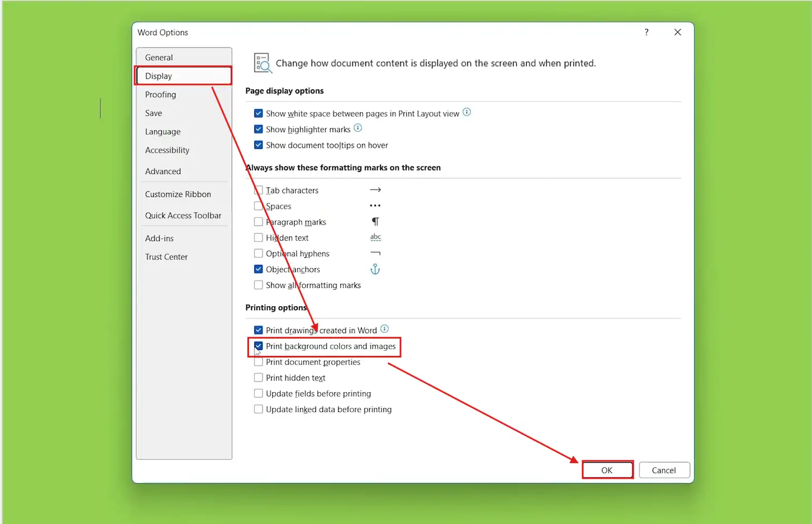This screenshot has height=524, width=812.
Task: Click the Printing options heading
Action: coord(276,307)
